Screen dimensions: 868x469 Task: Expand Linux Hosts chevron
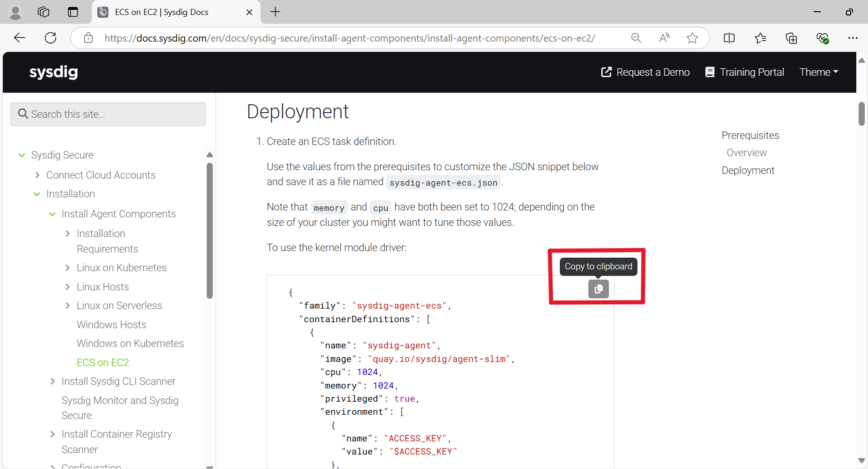point(67,287)
